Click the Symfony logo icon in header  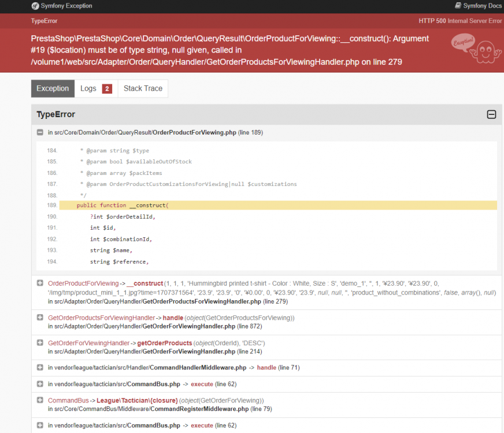tap(35, 6)
